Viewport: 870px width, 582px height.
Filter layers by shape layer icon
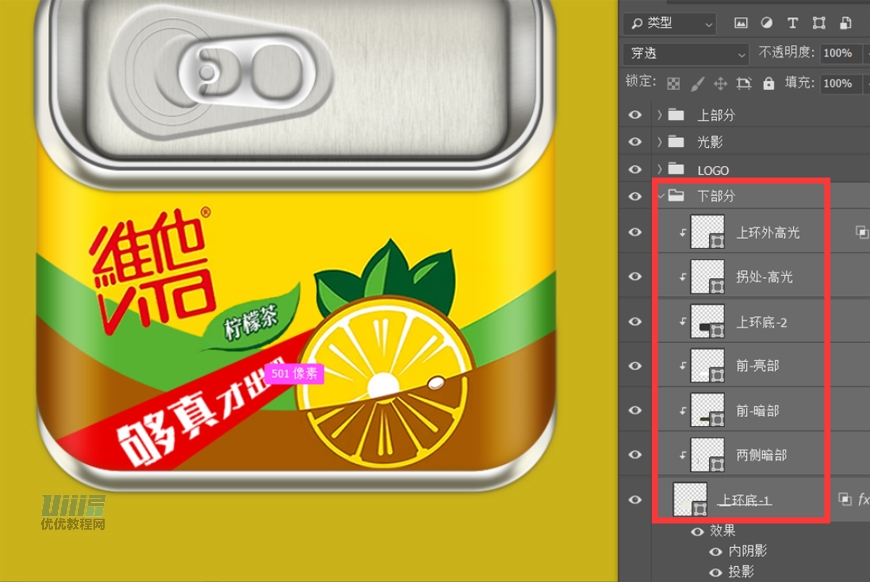click(x=819, y=23)
